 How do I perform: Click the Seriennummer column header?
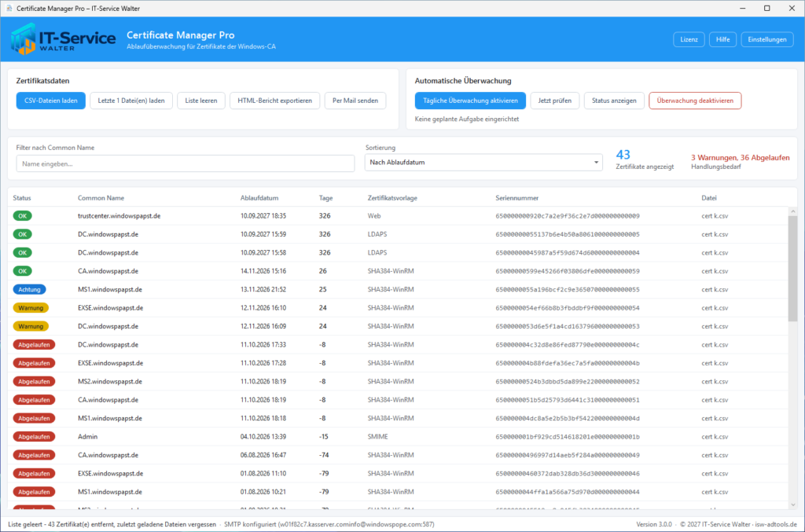click(x=517, y=198)
